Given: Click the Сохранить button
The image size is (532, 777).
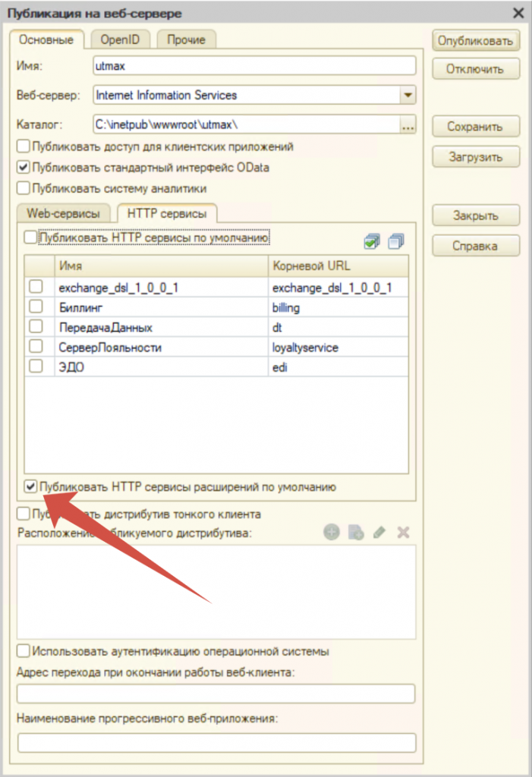Looking at the screenshot, I should pos(476,127).
